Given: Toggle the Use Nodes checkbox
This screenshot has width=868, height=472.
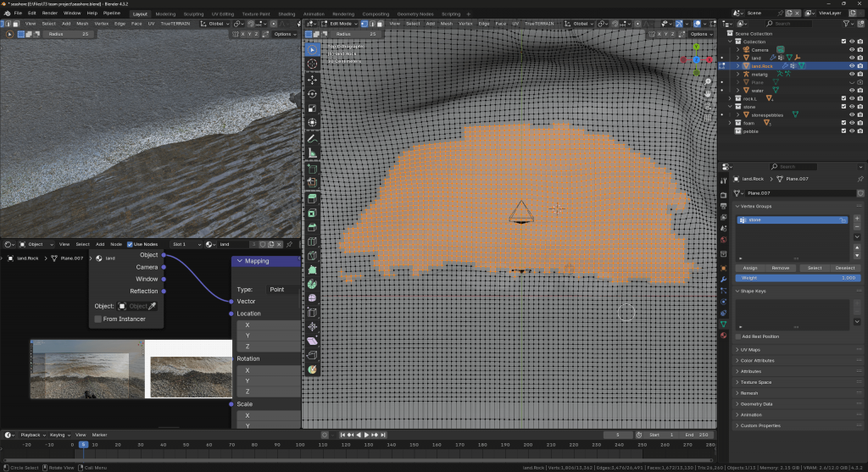Looking at the screenshot, I should (x=130, y=244).
